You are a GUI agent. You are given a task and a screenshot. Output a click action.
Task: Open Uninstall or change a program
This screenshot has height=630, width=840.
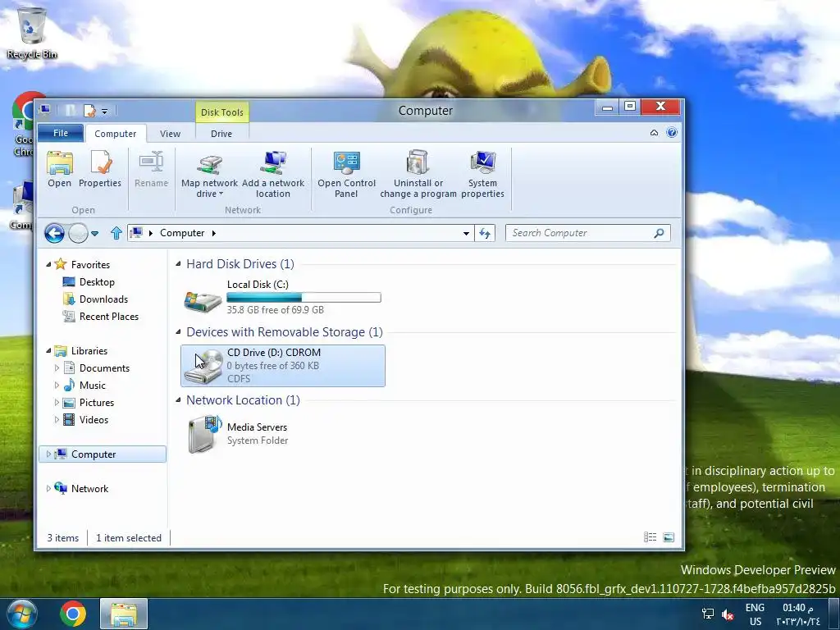tap(418, 175)
